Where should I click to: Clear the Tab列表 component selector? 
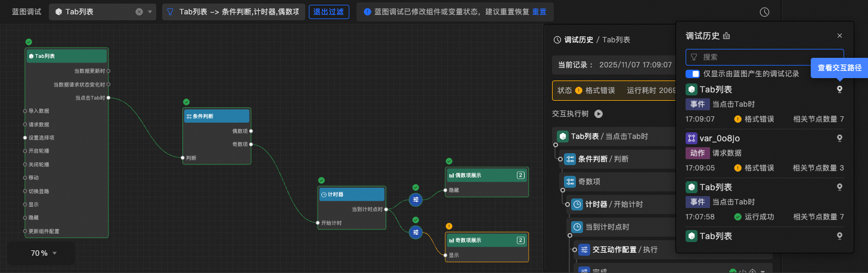(x=139, y=12)
